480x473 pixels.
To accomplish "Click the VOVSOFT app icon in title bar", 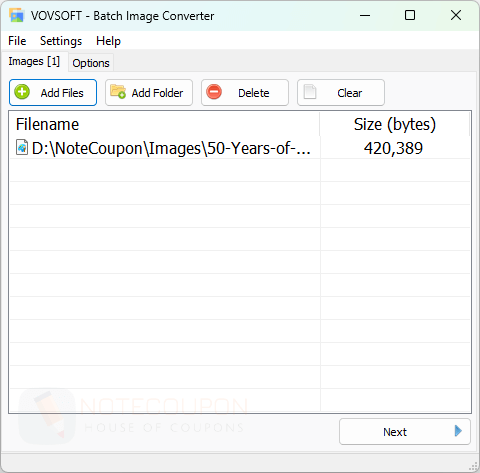I will click(17, 15).
